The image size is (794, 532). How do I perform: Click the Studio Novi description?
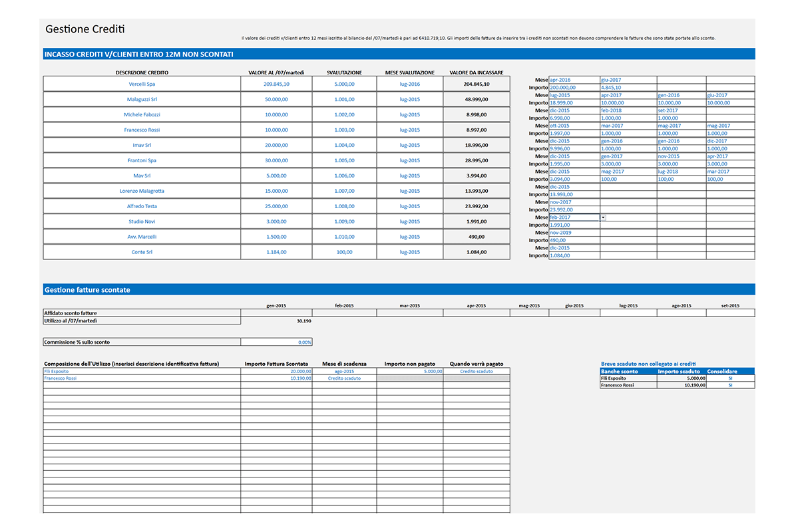point(142,221)
